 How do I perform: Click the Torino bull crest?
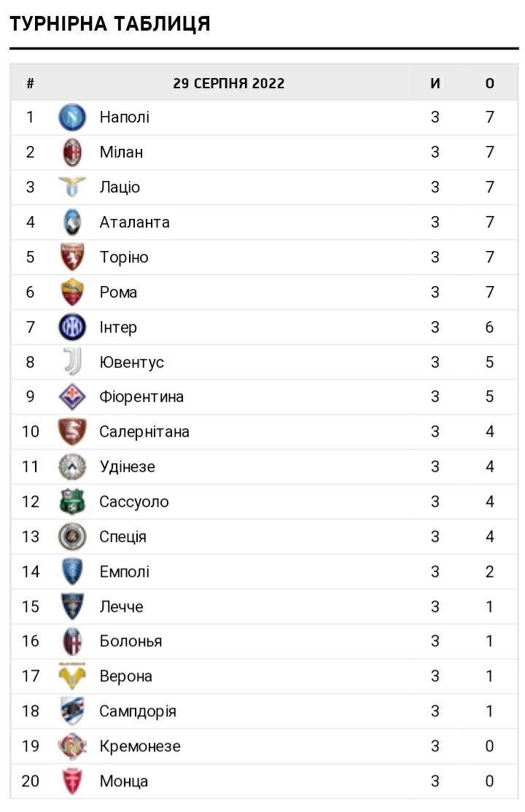(x=72, y=257)
